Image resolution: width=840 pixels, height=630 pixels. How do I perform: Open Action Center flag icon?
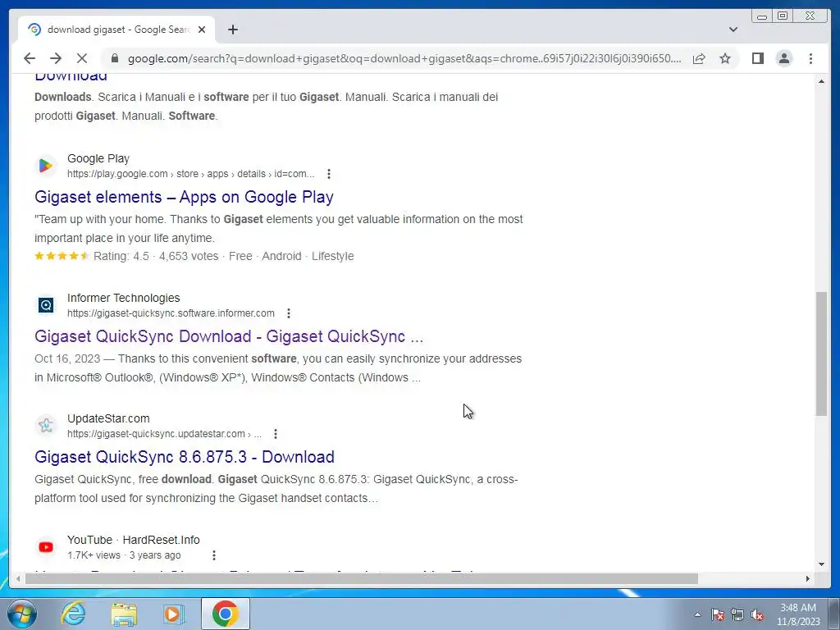tap(717, 614)
